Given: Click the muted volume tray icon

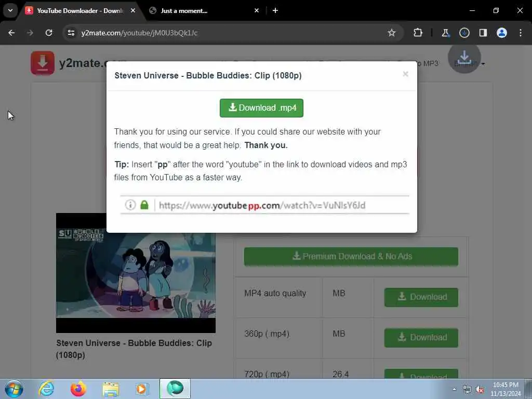Looking at the screenshot, I should (x=480, y=390).
